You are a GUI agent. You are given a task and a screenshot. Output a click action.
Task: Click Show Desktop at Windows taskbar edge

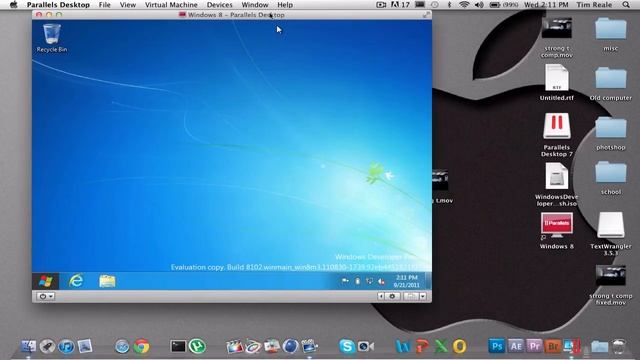click(428, 281)
